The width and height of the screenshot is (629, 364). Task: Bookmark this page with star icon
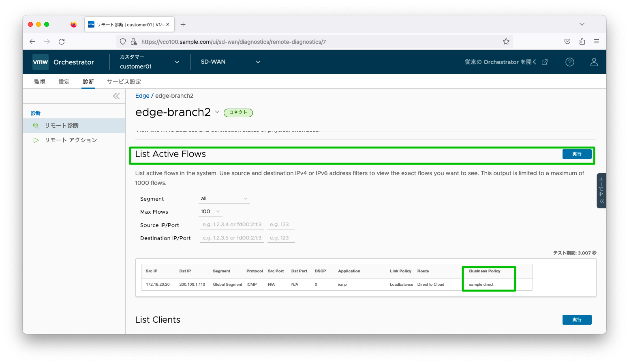506,41
